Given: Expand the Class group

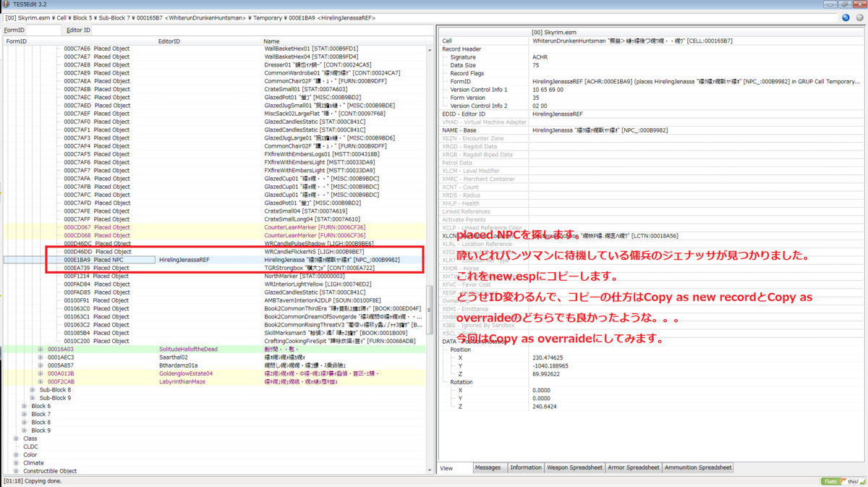Looking at the screenshot, I should point(17,439).
